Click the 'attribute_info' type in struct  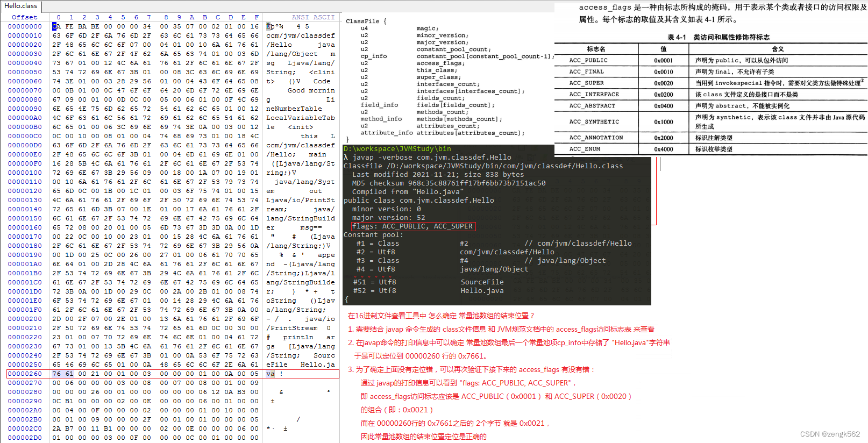pyautogui.click(x=387, y=133)
